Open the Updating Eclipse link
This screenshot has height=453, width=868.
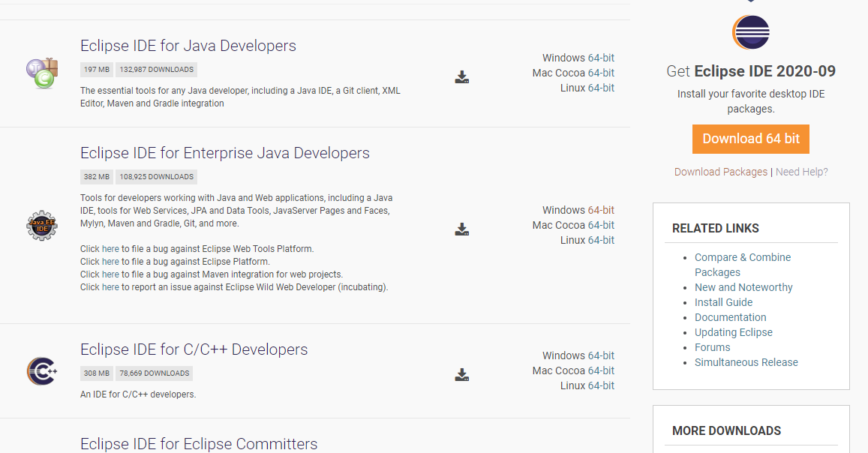[734, 332]
